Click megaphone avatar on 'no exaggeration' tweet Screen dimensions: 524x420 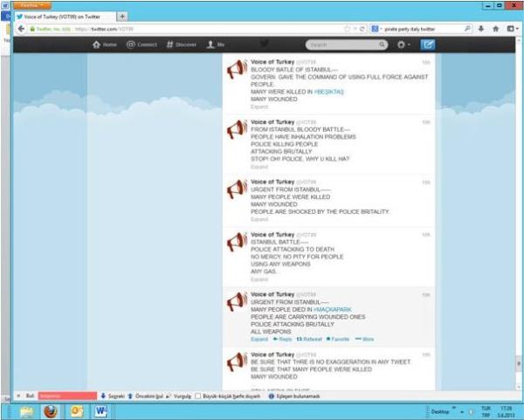238,361
